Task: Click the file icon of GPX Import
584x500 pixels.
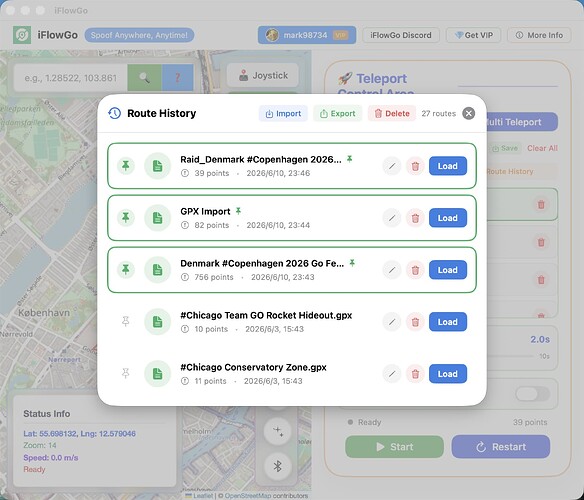Action: [x=158, y=218]
